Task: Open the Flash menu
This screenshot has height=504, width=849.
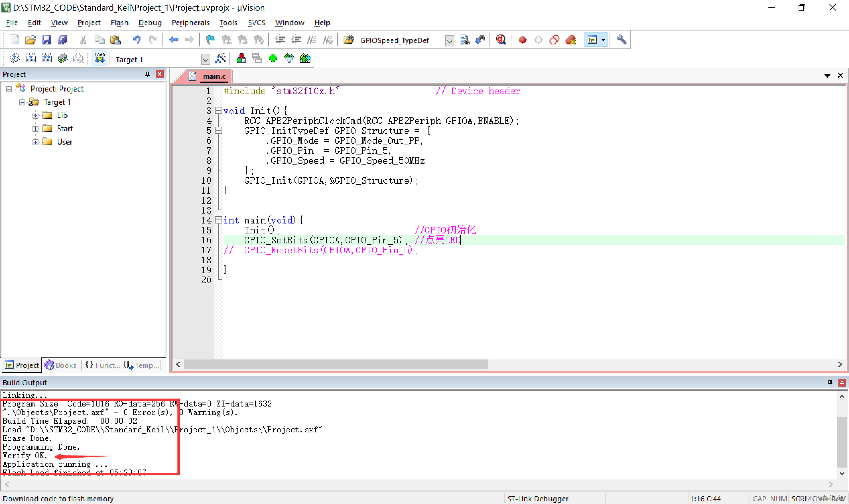Action: pyautogui.click(x=119, y=23)
